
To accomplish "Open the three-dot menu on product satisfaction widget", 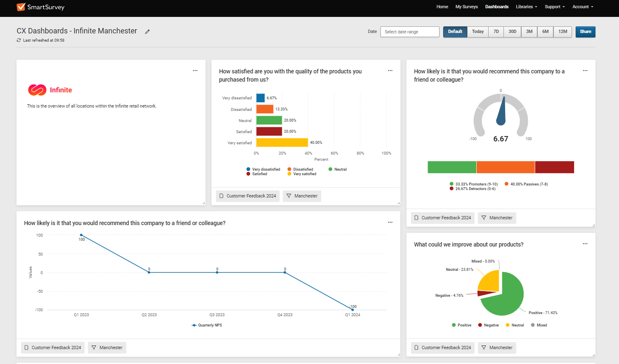I will point(390,71).
